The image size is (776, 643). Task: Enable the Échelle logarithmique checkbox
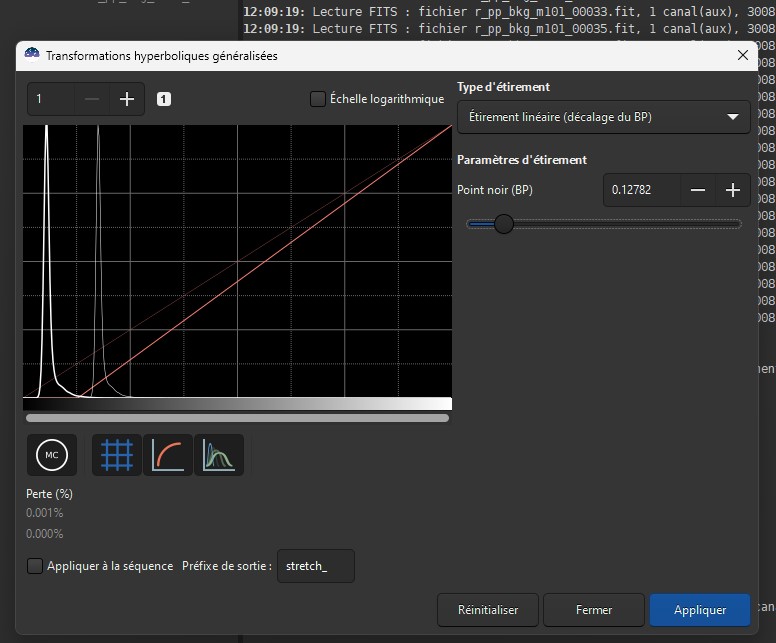coord(318,99)
